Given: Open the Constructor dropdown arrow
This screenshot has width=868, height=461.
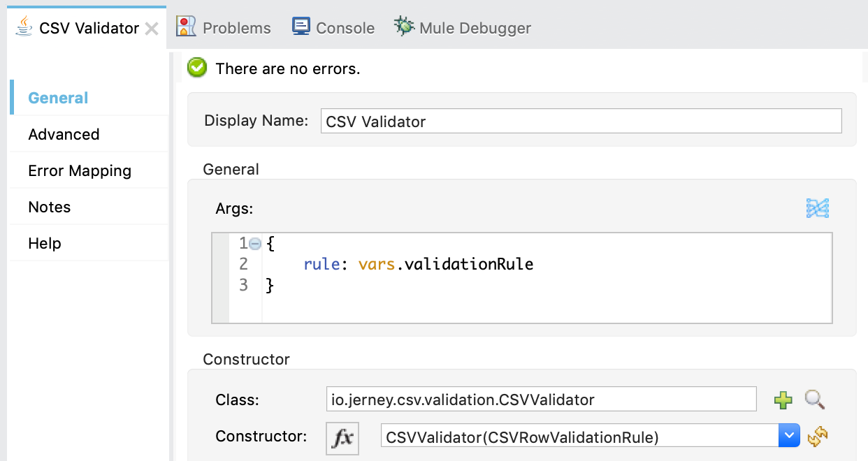Looking at the screenshot, I should point(788,437).
